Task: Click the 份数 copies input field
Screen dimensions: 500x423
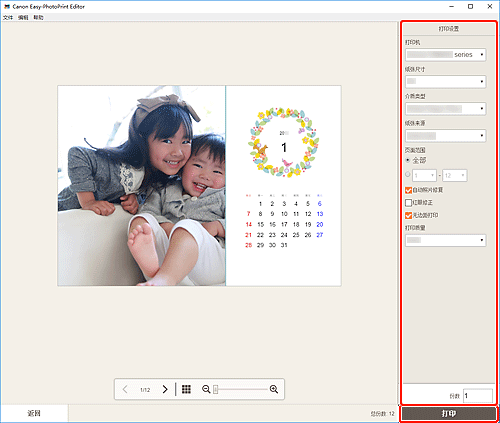Action: point(478,396)
